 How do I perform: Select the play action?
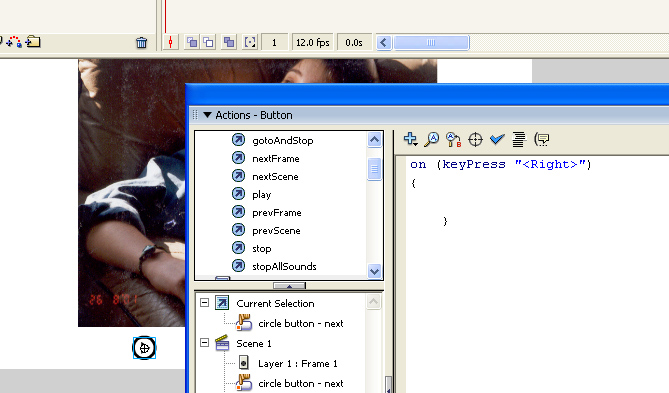pyautogui.click(x=262, y=195)
